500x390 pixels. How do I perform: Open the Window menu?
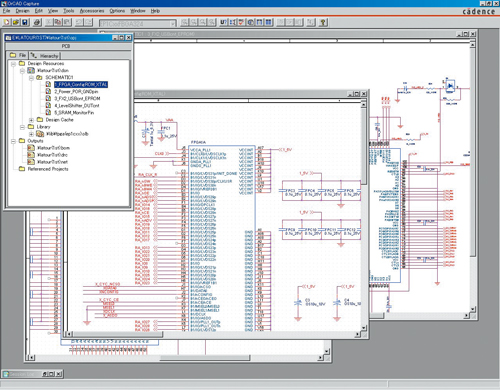[x=138, y=11]
